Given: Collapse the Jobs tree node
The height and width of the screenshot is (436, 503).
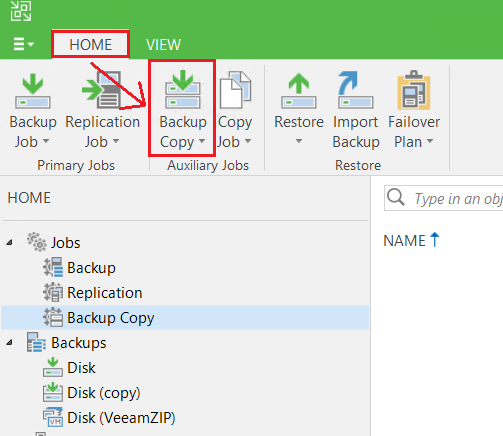Looking at the screenshot, I should point(10,242).
